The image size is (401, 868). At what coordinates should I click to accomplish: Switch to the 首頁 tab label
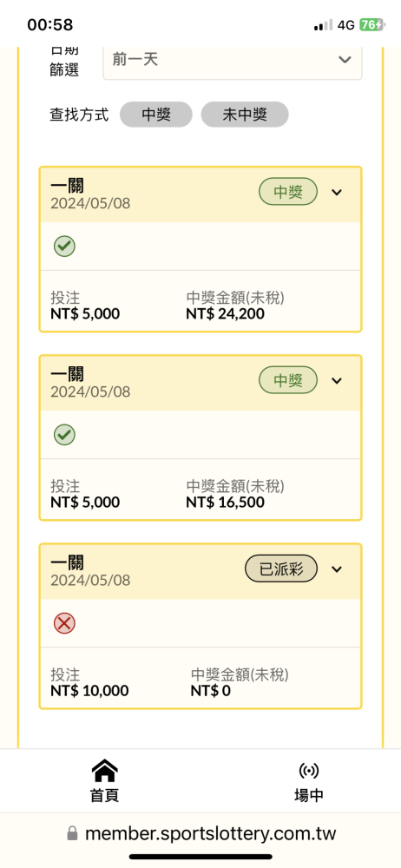[105, 795]
